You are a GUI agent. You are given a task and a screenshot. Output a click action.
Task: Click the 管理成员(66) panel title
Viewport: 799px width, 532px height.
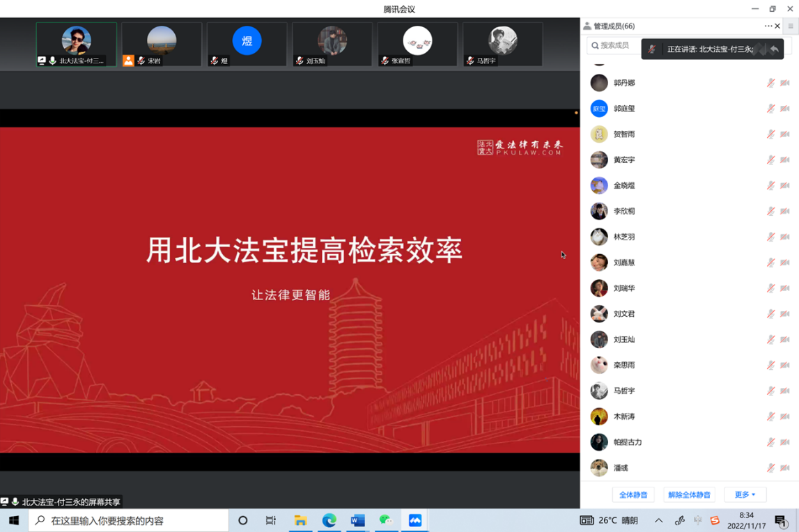pyautogui.click(x=614, y=26)
